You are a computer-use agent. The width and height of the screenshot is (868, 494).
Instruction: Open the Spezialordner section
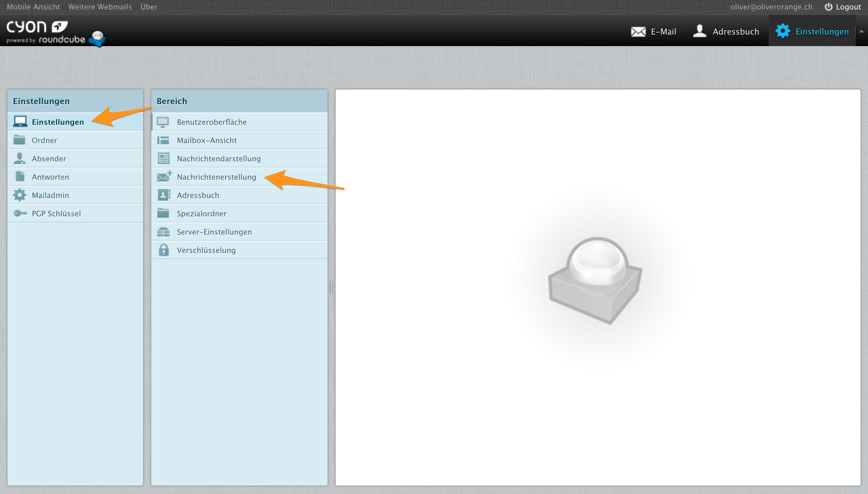[x=201, y=213]
